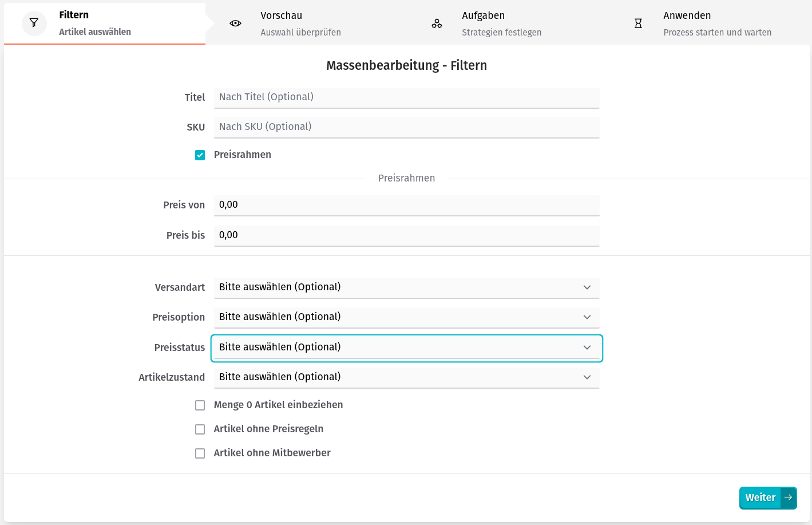Click the Weiter button
This screenshot has width=812, height=525.
[x=768, y=498]
